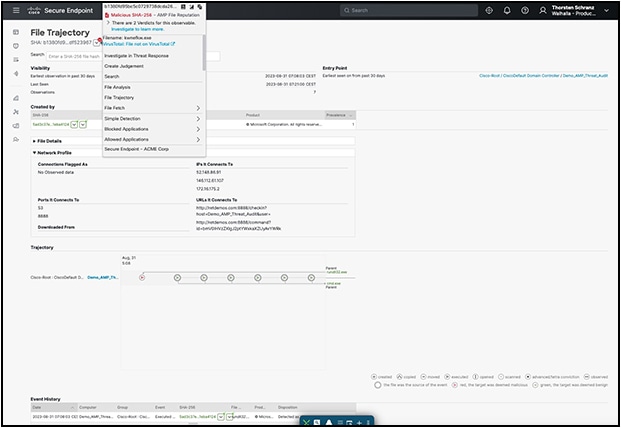Screen dimensions: 621x428
Task: Open the shield icon in the left sidebar
Action: point(16,46)
